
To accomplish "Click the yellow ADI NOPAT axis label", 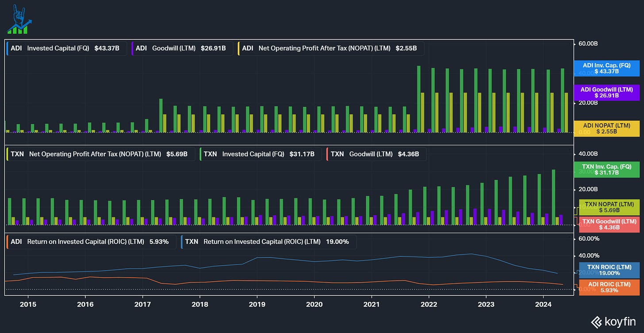I will pos(606,128).
